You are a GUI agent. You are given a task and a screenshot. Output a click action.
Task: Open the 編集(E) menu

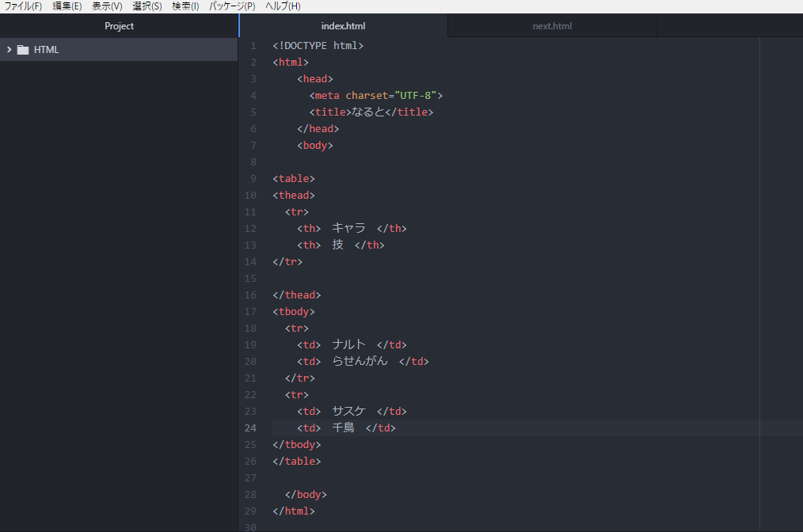(x=67, y=6)
